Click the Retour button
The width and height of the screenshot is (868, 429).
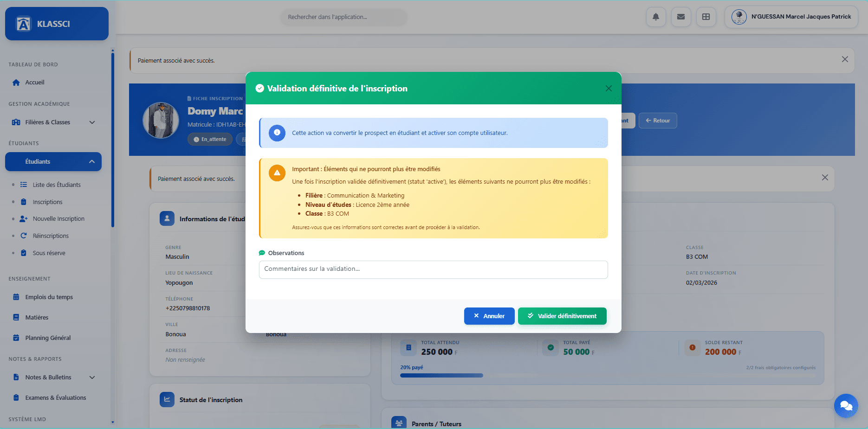pos(658,121)
